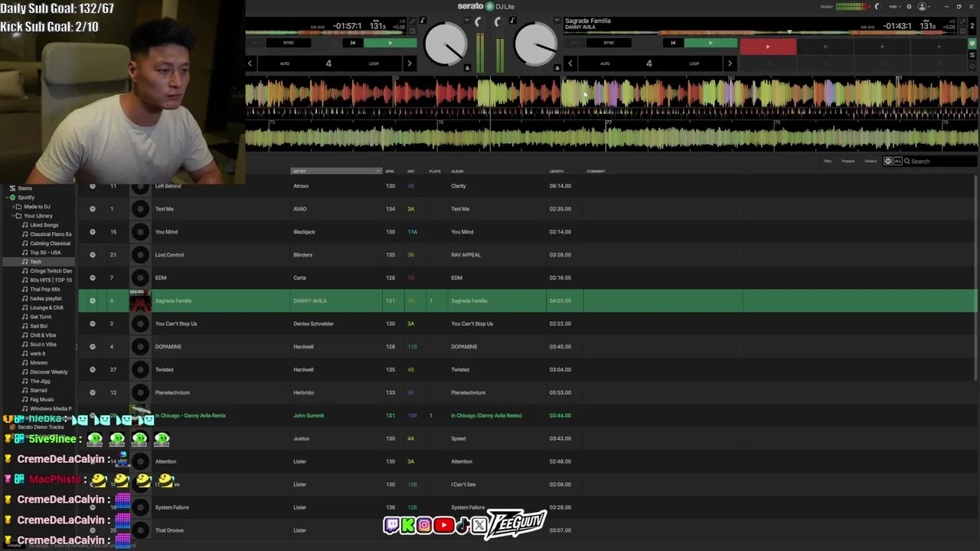This screenshot has width=980, height=551.
Task: Click the status dot on Twisted row
Action: 93,370
